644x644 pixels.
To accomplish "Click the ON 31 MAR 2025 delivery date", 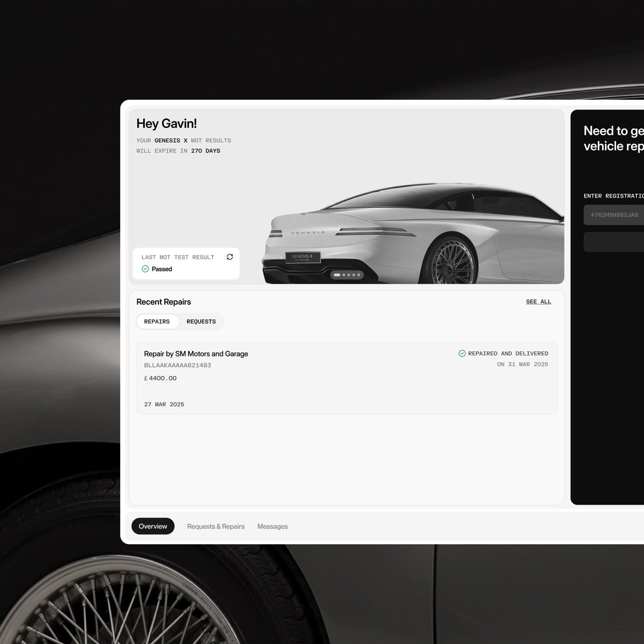I will point(523,364).
